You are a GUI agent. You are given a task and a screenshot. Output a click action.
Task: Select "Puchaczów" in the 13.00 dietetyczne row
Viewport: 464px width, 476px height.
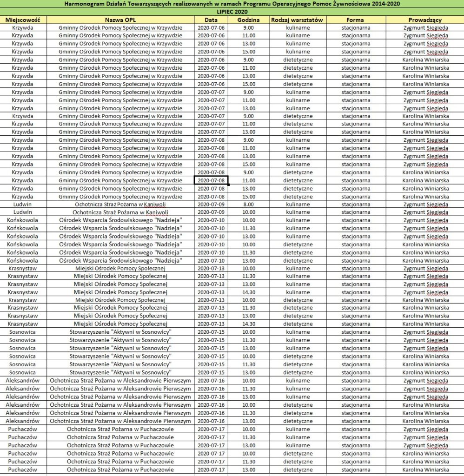click(23, 469)
